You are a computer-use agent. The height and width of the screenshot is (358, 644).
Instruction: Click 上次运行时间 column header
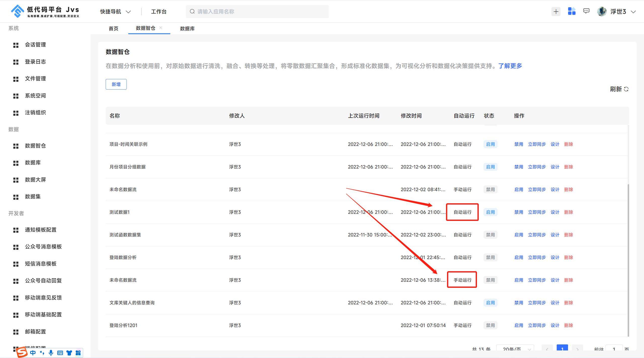[364, 116]
